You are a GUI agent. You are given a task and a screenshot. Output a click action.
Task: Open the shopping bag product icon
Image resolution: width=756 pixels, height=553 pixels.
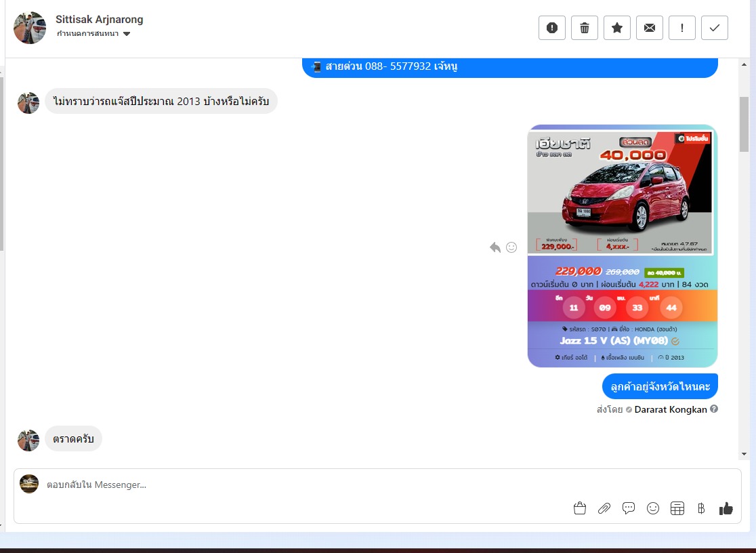(580, 508)
